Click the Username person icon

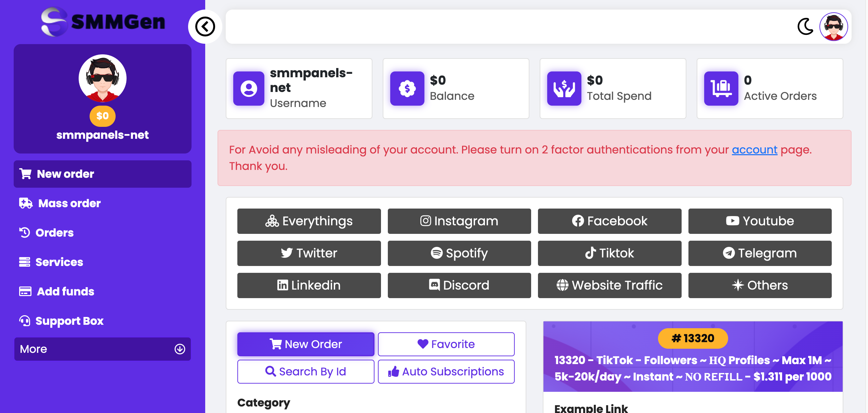pos(249,89)
